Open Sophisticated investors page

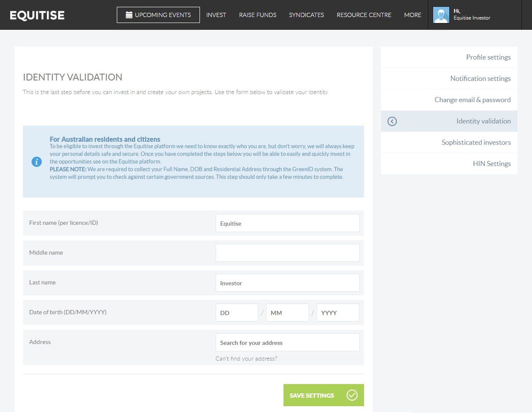(449, 142)
